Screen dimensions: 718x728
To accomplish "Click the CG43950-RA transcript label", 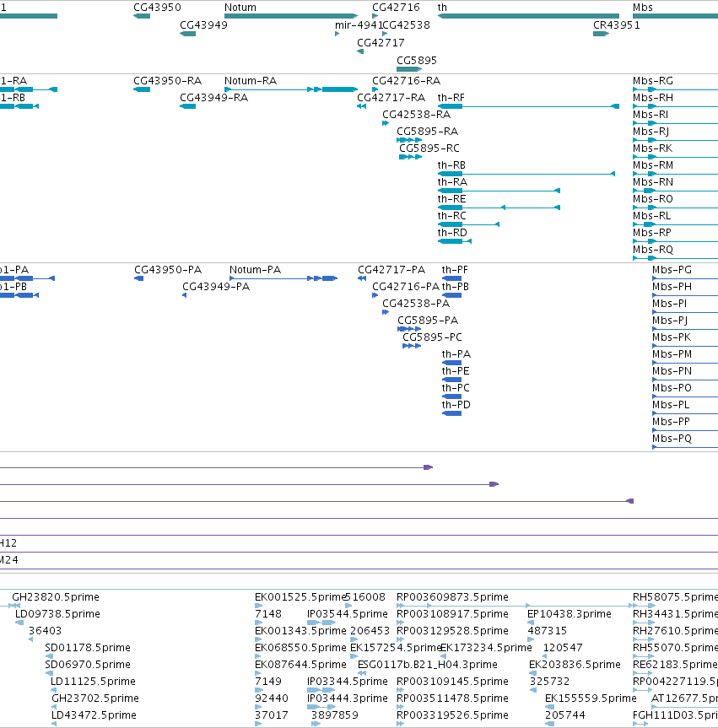I will [167, 81].
